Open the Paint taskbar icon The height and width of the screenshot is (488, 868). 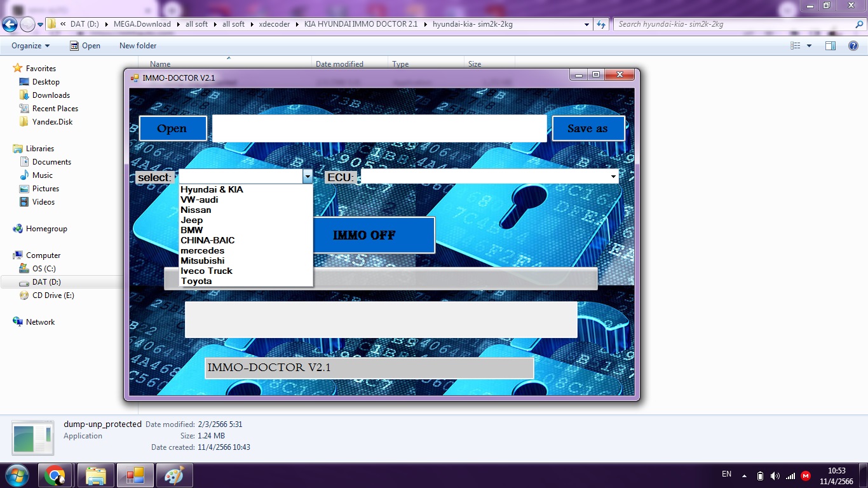[x=174, y=475]
